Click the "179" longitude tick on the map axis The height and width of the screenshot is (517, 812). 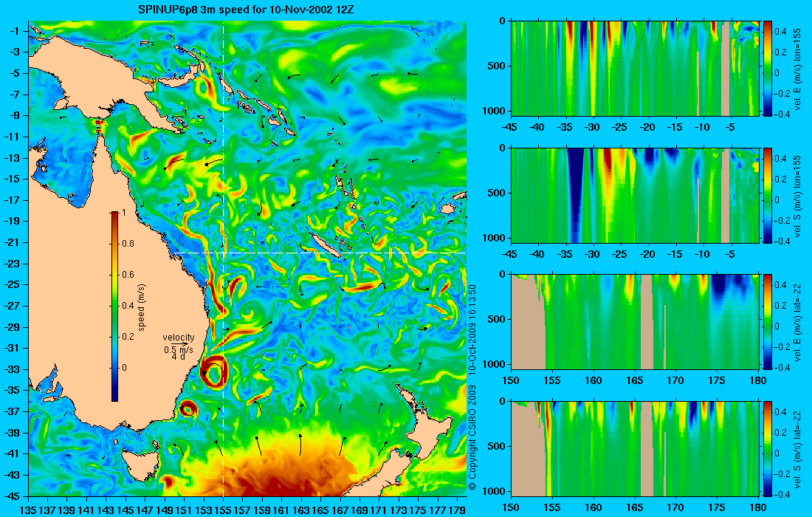coord(457,510)
